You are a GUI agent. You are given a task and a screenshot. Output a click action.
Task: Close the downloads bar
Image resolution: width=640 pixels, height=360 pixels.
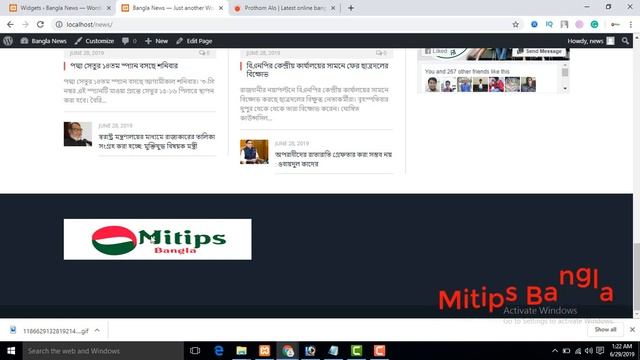pos(632,329)
